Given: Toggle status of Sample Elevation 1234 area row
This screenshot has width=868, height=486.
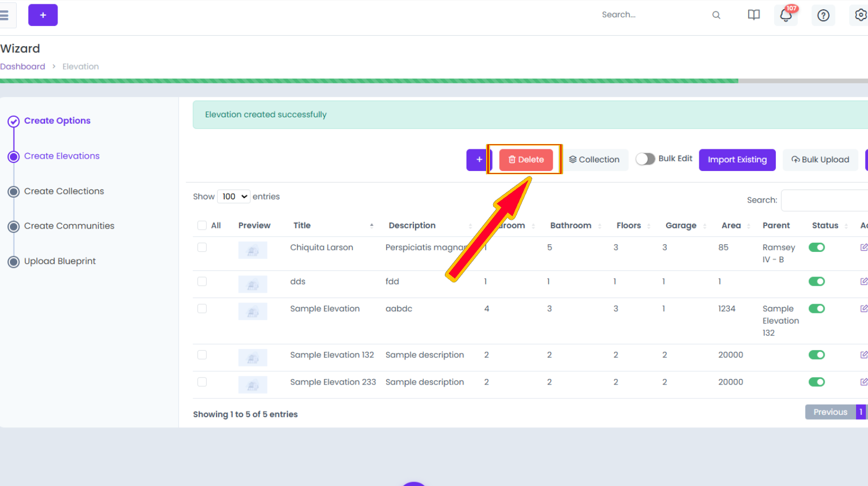Looking at the screenshot, I should tap(816, 308).
